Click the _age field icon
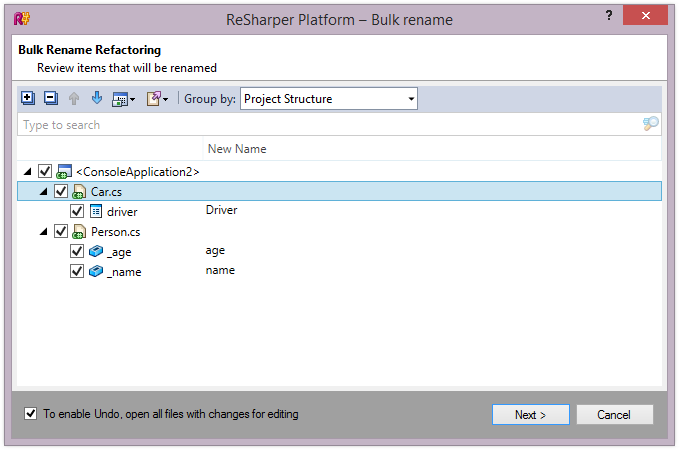 pyautogui.click(x=96, y=251)
